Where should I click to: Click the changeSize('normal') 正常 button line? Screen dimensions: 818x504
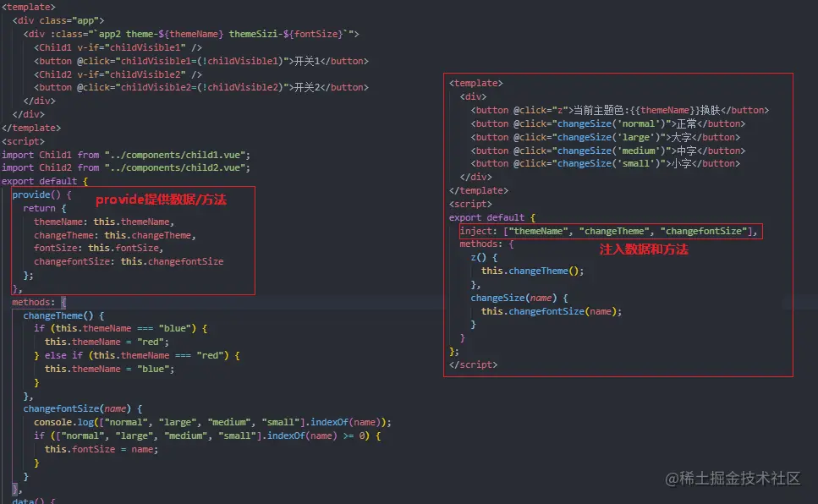607,123
